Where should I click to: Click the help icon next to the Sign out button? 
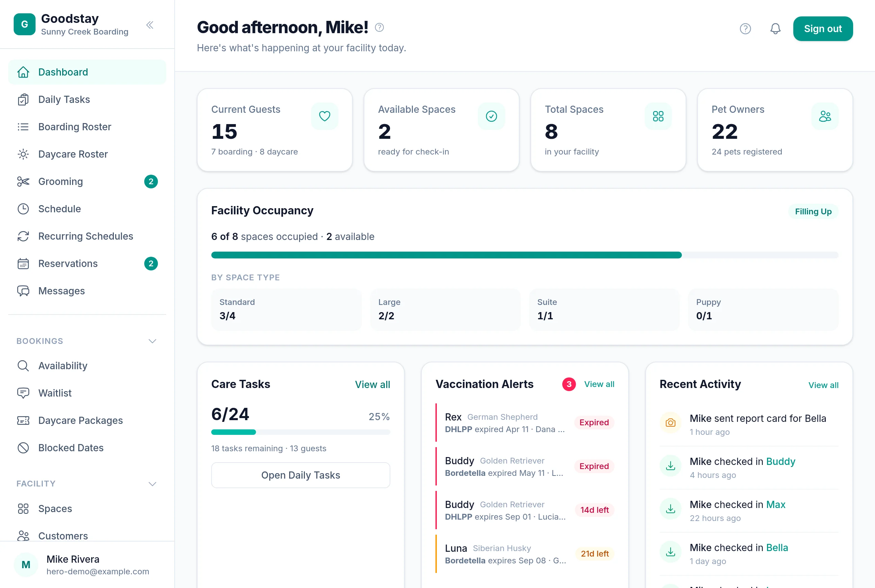tap(745, 29)
